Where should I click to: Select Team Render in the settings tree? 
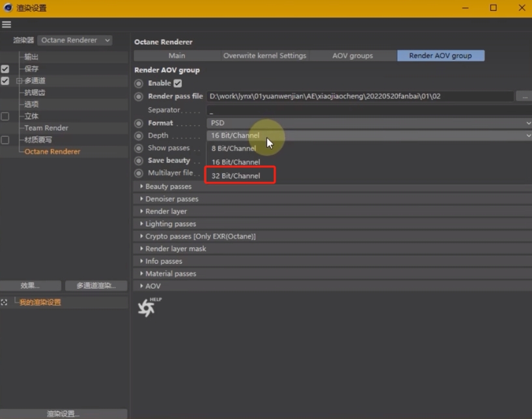(46, 128)
